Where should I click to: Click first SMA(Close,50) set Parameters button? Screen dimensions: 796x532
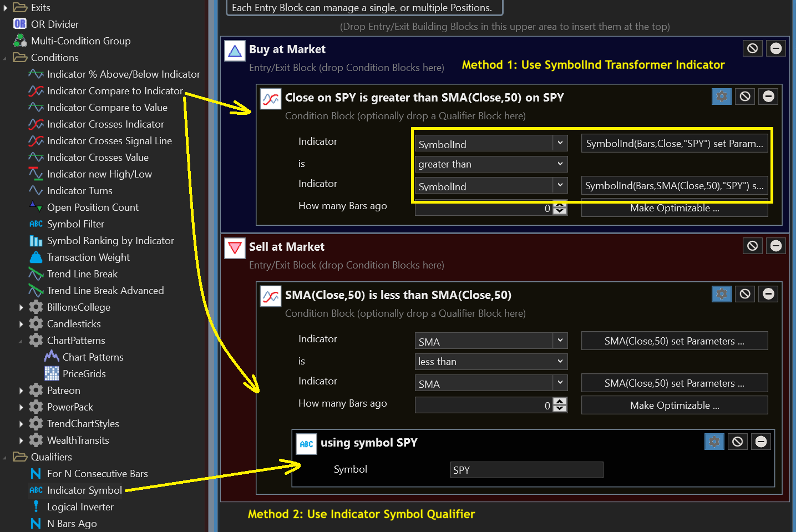pos(674,341)
